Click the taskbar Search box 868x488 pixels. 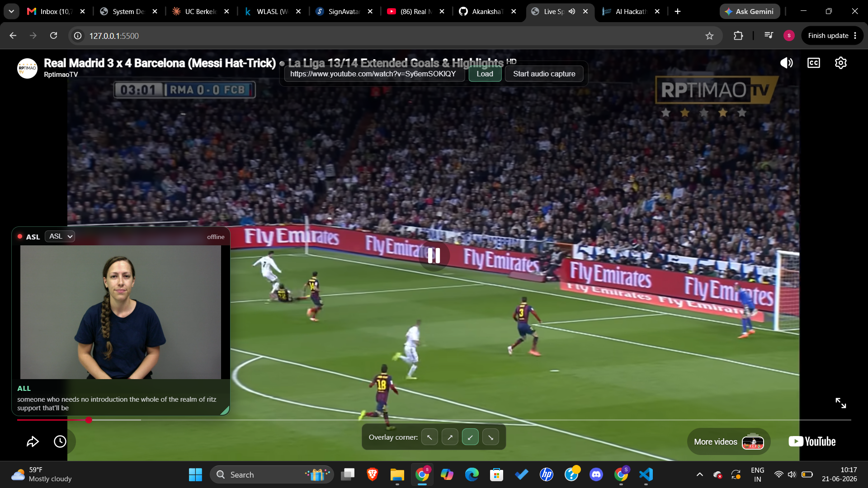[272, 474]
